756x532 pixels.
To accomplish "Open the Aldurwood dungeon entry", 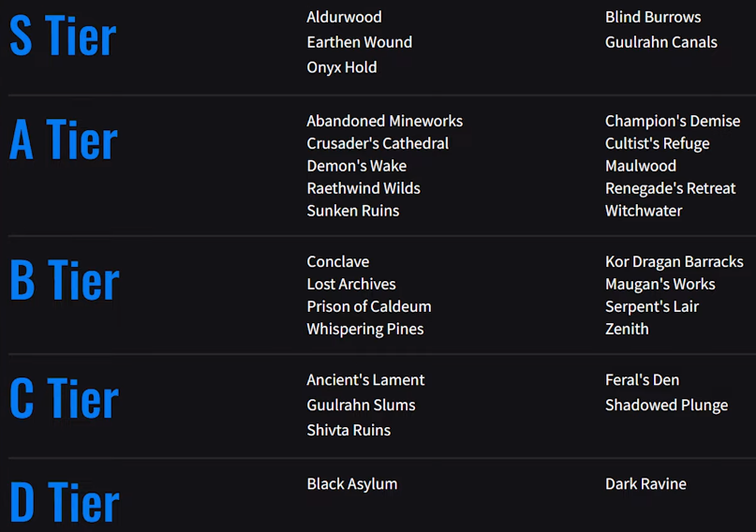I will tap(344, 18).
